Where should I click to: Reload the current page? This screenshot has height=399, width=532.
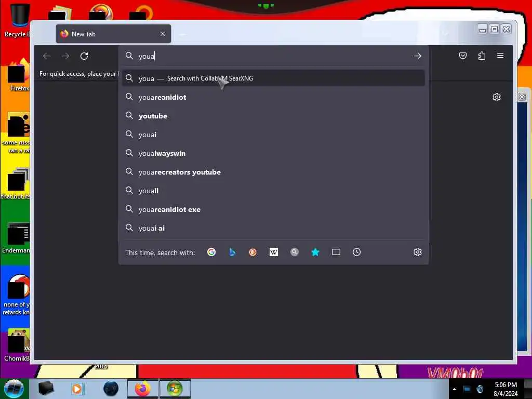pyautogui.click(x=84, y=56)
